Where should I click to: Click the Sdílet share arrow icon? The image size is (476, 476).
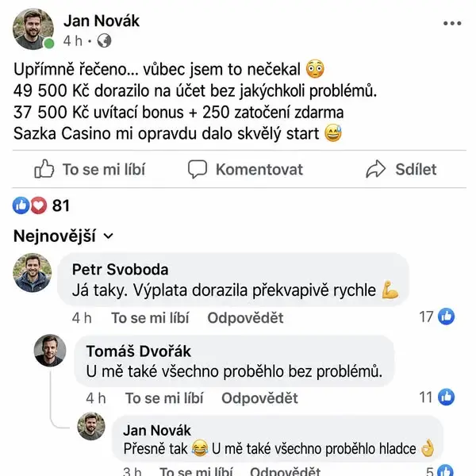pyautogui.click(x=376, y=169)
